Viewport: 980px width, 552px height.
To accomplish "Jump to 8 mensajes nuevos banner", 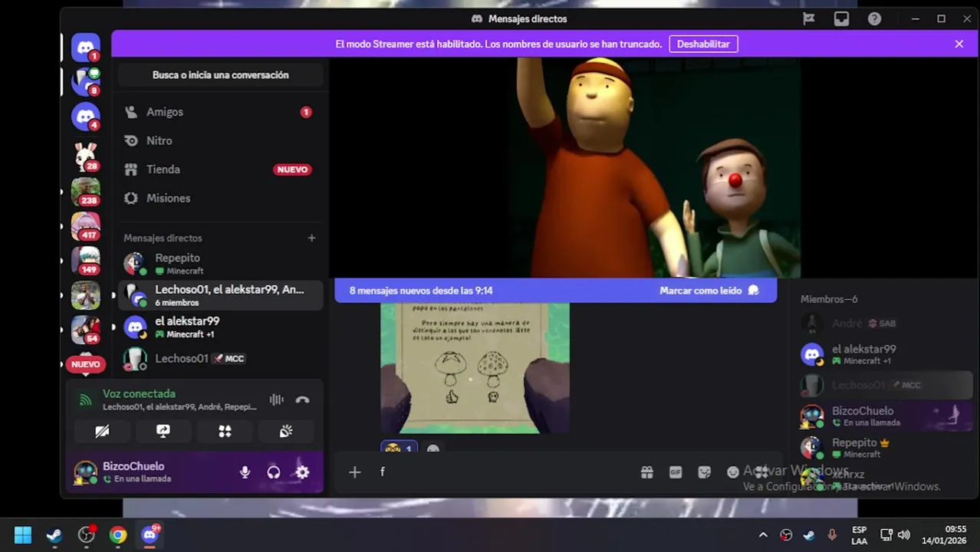I will [421, 291].
